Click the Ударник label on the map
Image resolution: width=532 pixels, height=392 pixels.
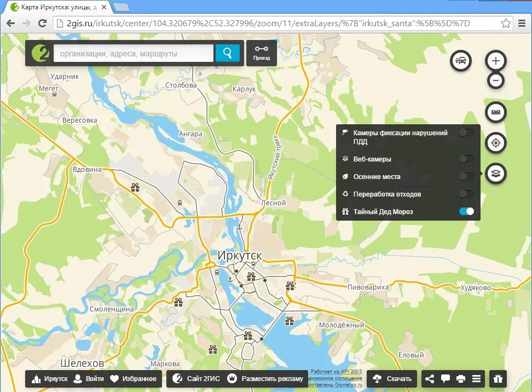(65, 76)
